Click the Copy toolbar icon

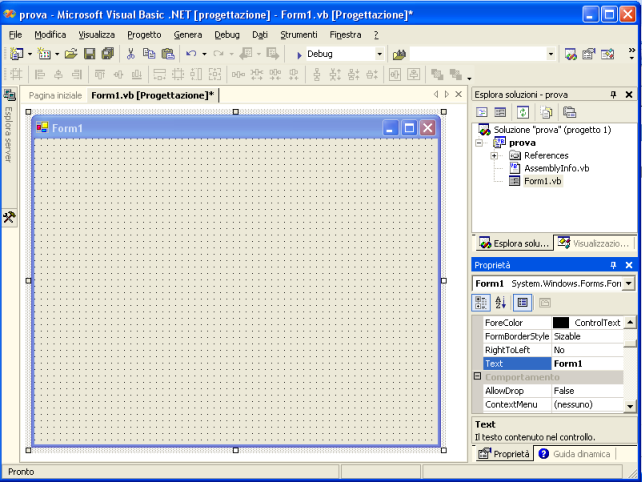point(149,54)
